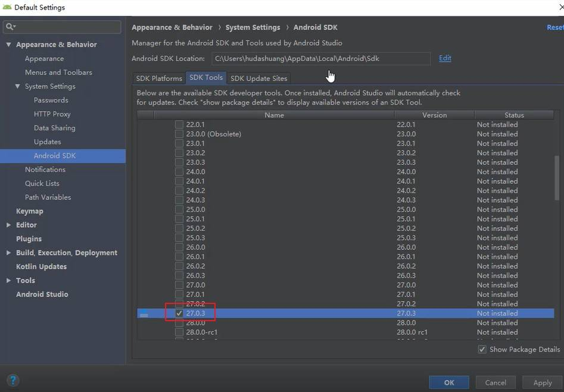Image resolution: width=564 pixels, height=392 pixels.
Task: Open Kotlin Updates settings
Action: click(41, 266)
